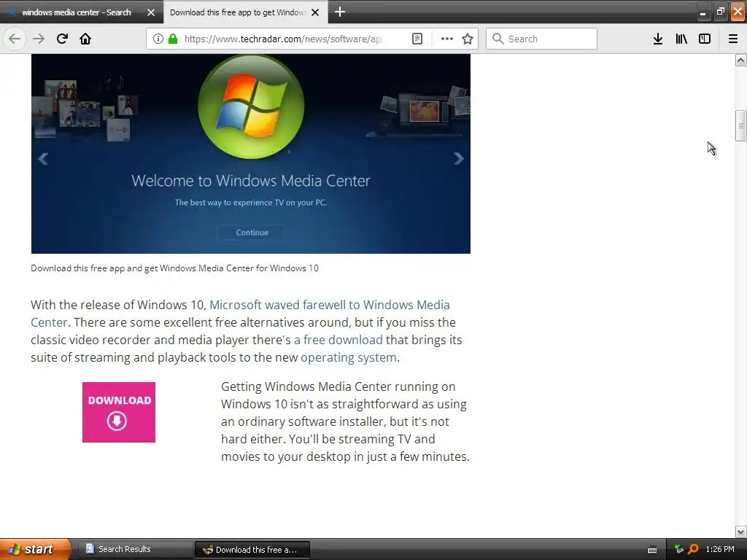Minimize the Firefox window

pos(703,12)
